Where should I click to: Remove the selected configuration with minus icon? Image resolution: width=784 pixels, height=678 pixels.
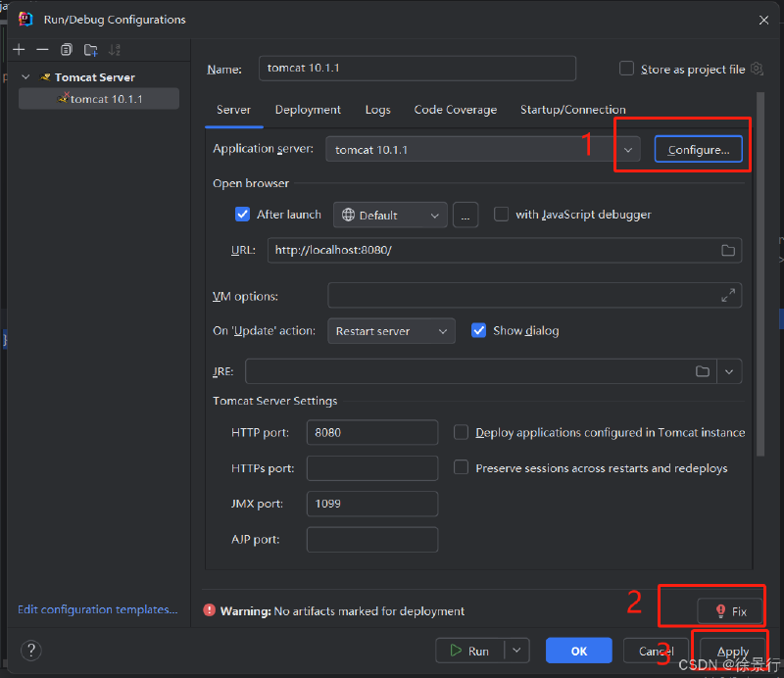[x=42, y=50]
